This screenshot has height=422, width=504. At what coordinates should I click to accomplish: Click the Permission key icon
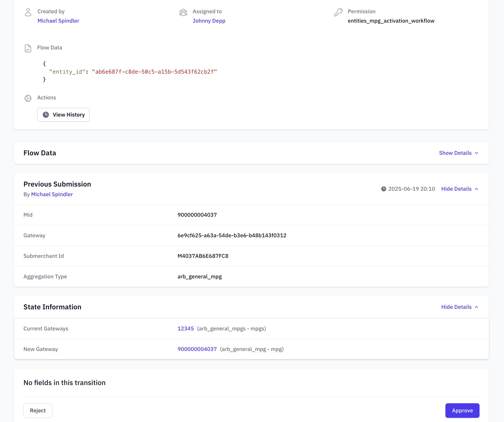[338, 12]
